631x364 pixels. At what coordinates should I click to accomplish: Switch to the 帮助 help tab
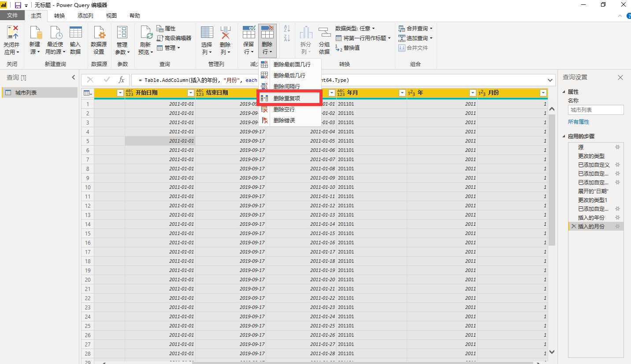(135, 16)
